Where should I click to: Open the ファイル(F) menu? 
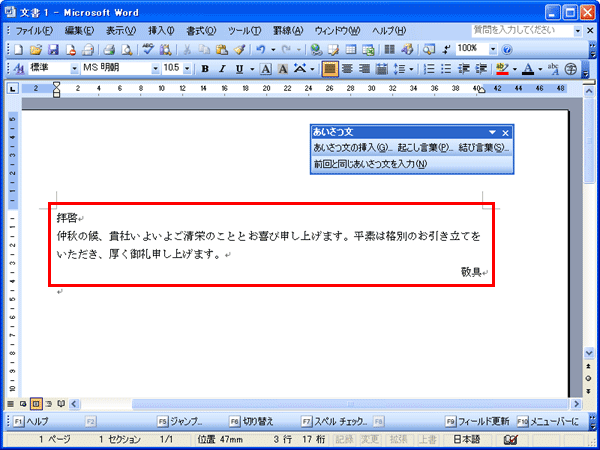[34, 31]
